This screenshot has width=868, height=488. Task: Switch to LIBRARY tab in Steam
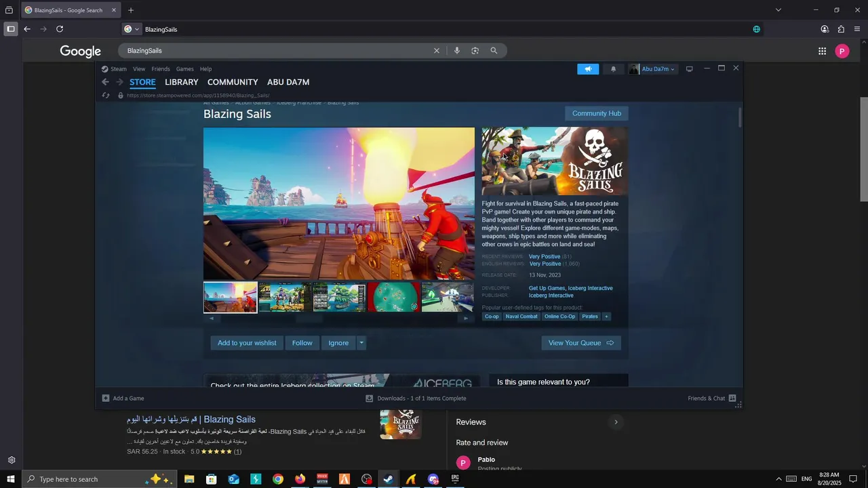[x=182, y=82]
